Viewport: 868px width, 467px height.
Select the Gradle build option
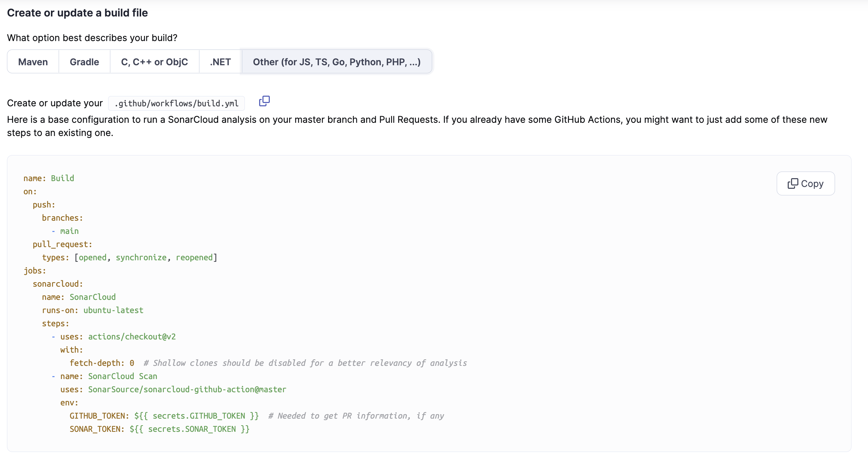tap(84, 62)
